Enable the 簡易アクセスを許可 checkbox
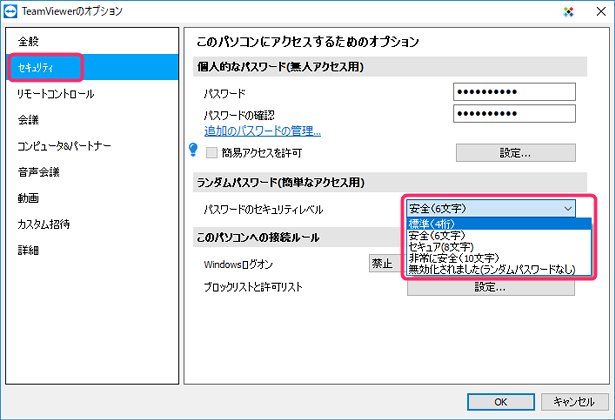 (212, 153)
